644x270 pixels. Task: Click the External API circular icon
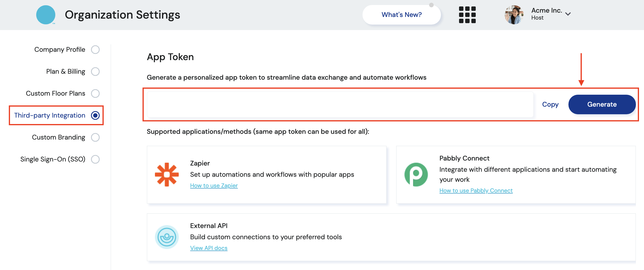click(x=167, y=237)
